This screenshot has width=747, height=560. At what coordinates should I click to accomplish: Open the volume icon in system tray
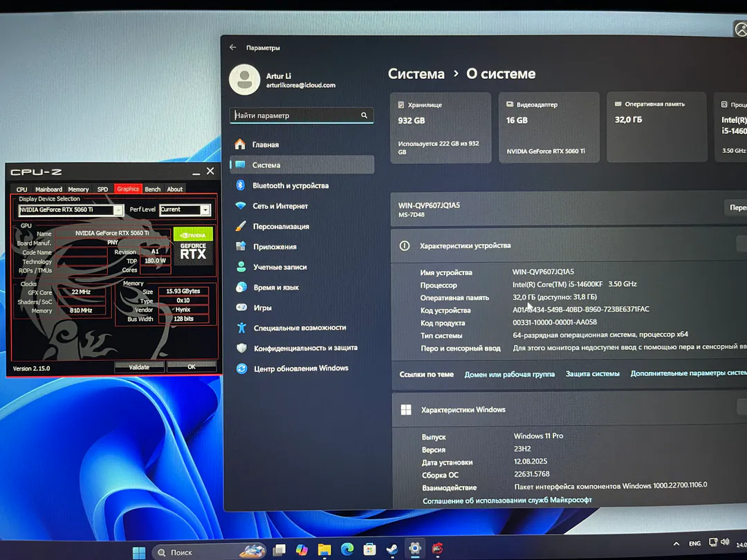click(725, 542)
